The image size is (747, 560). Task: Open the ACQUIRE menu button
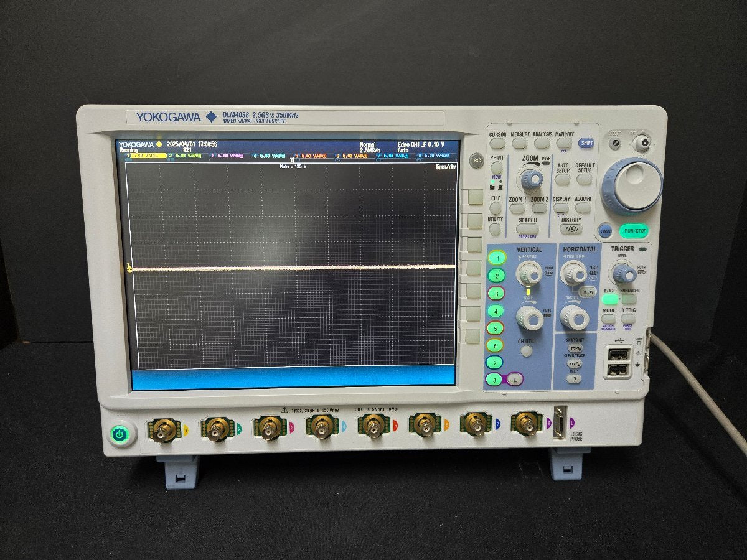point(583,208)
